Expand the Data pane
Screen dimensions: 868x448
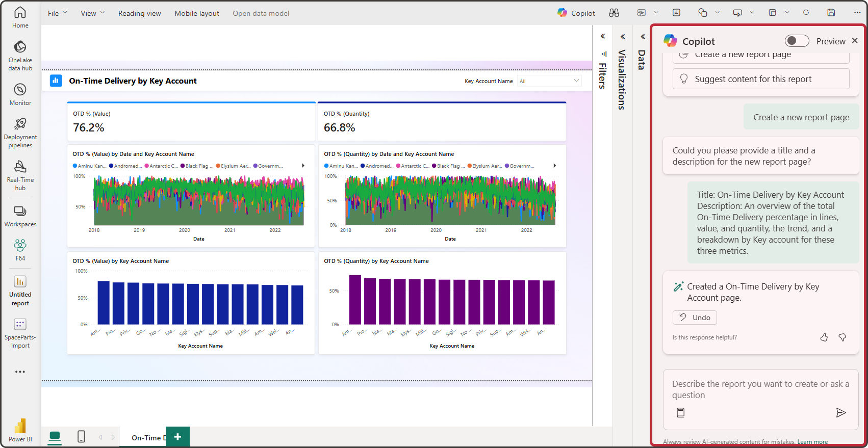643,36
